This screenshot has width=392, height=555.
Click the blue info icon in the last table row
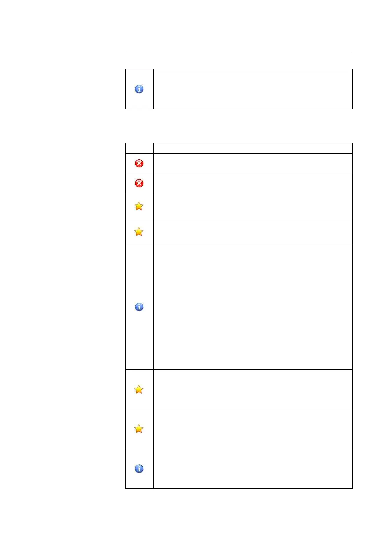(x=139, y=468)
